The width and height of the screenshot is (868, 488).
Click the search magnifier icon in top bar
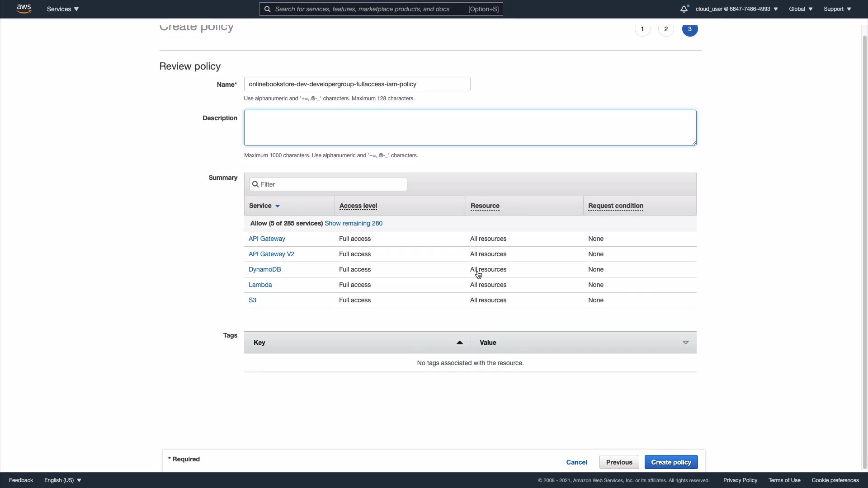click(267, 9)
